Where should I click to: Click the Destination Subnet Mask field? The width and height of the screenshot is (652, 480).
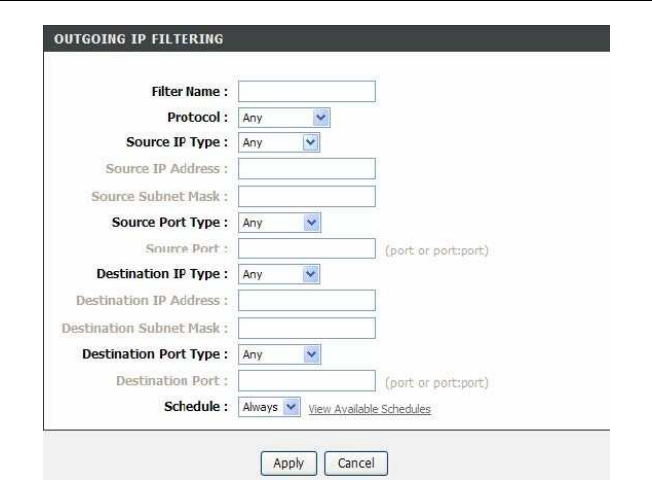[x=307, y=326]
